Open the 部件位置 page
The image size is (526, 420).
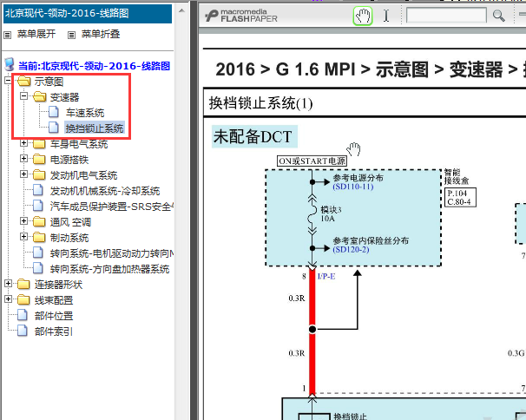click(x=54, y=316)
